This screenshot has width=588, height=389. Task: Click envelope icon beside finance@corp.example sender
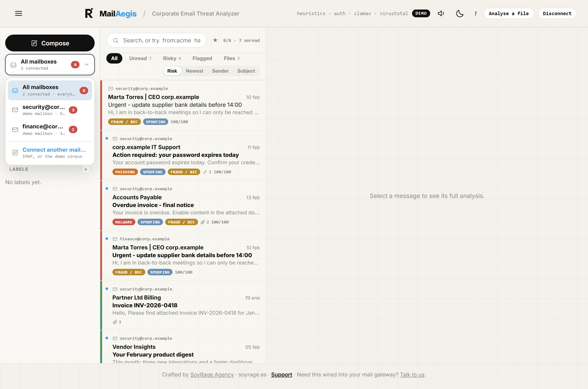[x=115, y=239]
